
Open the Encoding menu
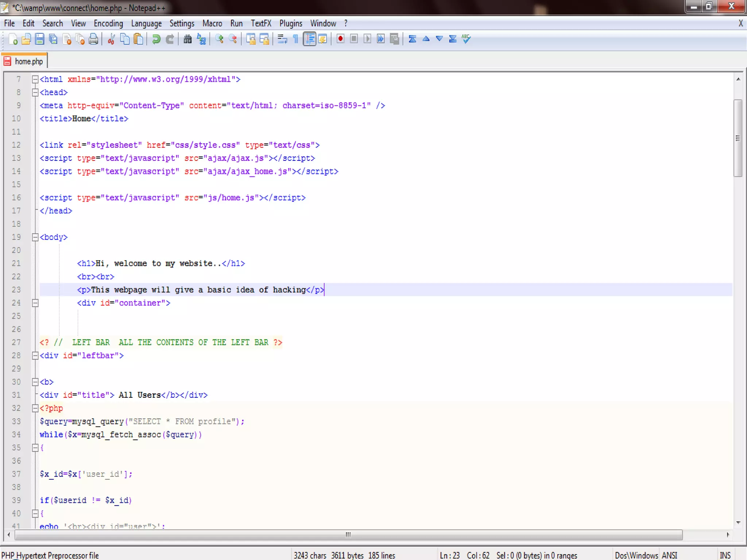click(x=108, y=24)
